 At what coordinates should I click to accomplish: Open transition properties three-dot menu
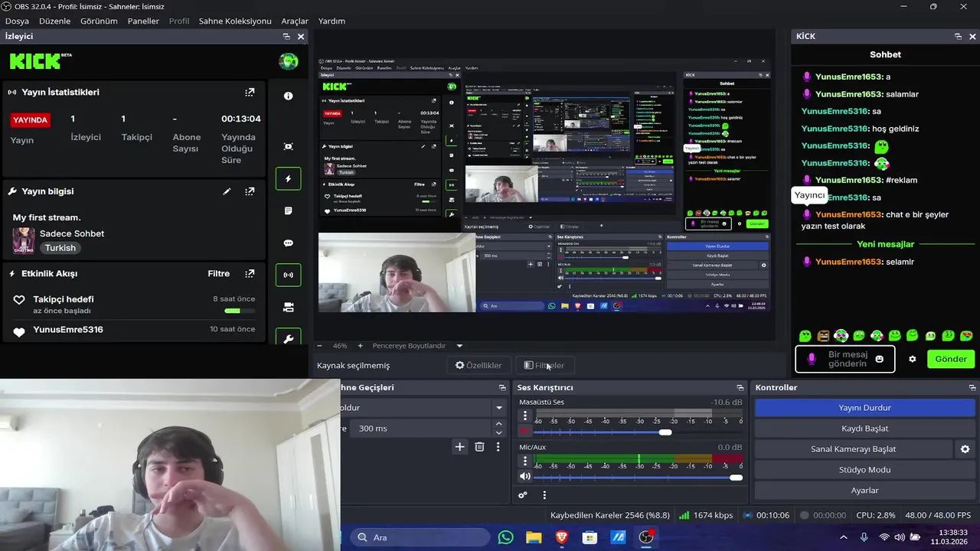point(498,447)
